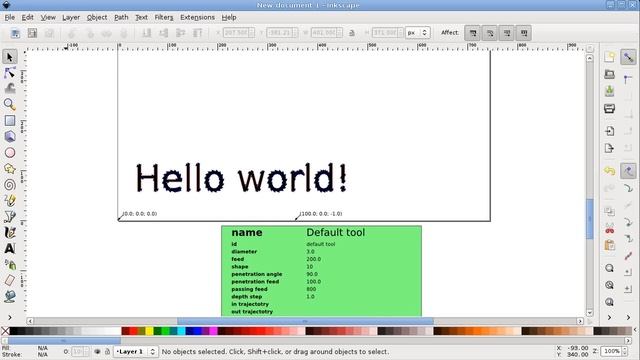
Task: Toggle Layer 1 lock icon
Action: [107, 351]
